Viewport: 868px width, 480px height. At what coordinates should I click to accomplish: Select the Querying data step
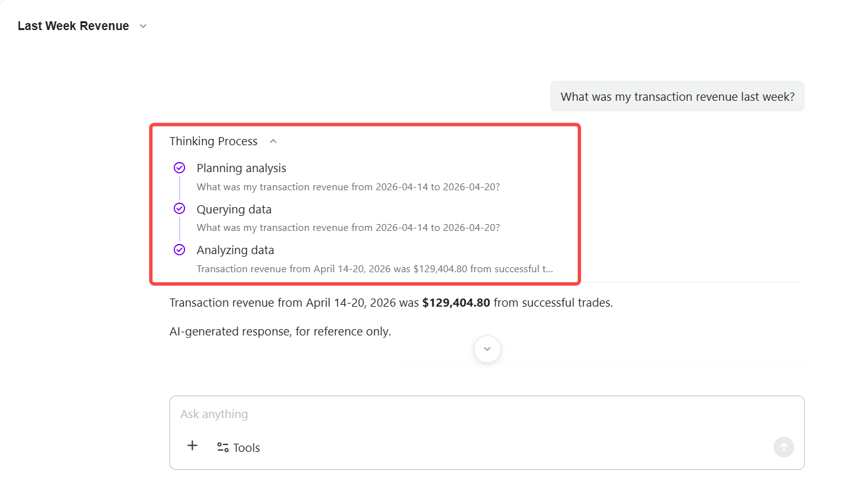[234, 209]
